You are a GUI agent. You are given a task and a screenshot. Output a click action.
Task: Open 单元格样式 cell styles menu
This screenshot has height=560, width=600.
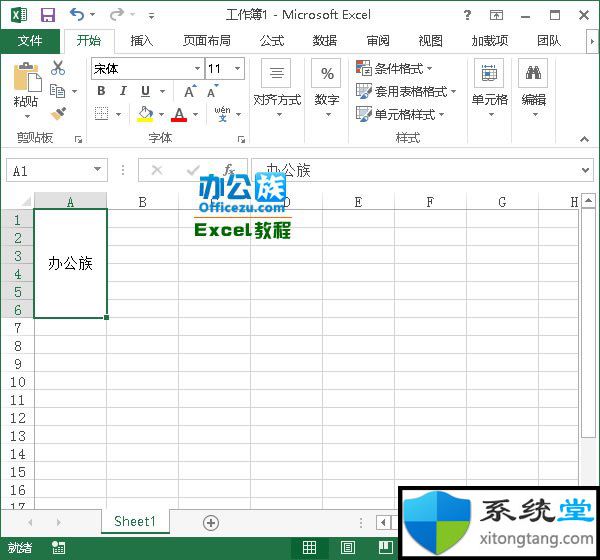click(400, 114)
